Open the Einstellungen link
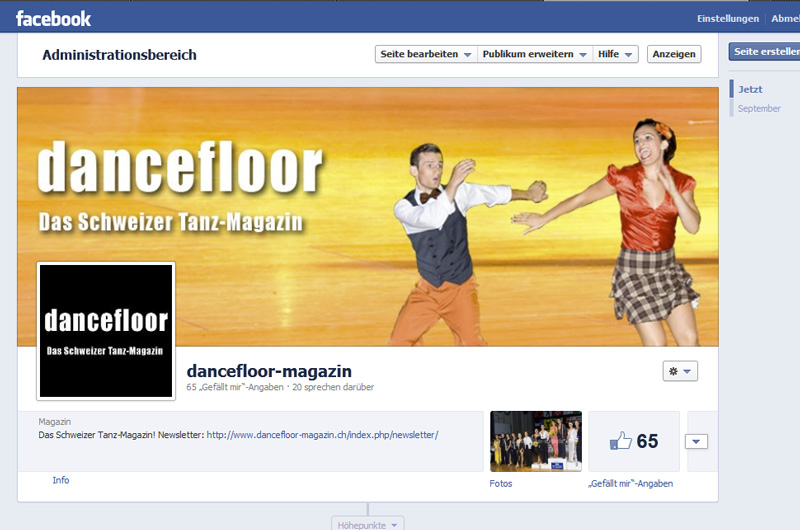This screenshot has height=530, width=800. [x=728, y=19]
